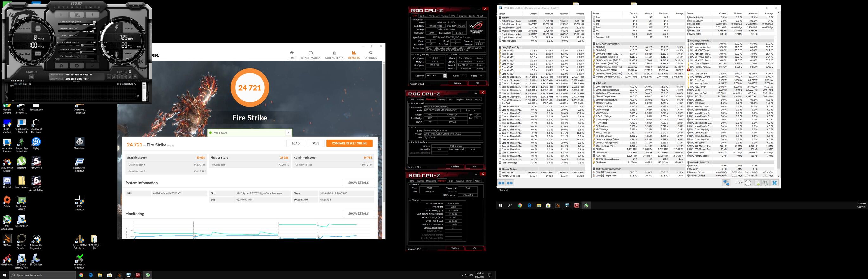Click Validate in top CPU-Z window

457,83
